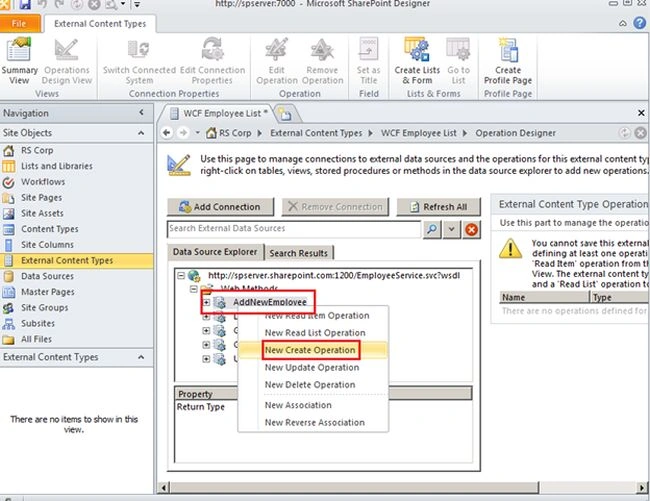Click Refresh All button

pyautogui.click(x=439, y=207)
